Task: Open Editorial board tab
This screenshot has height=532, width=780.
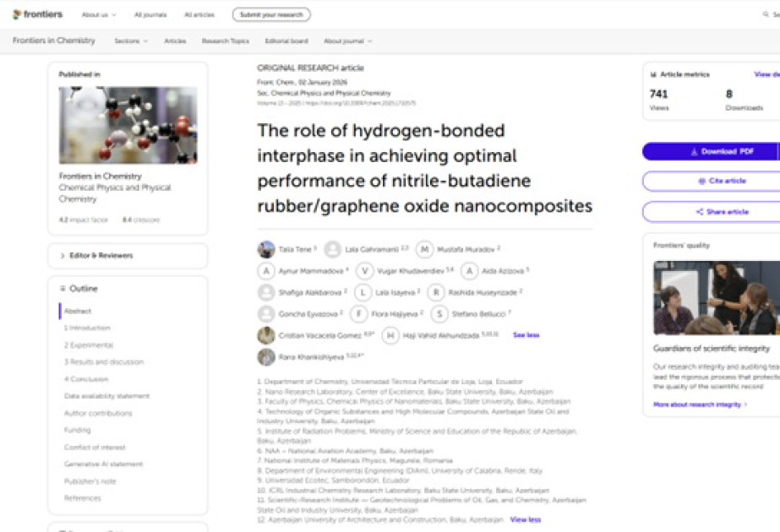Action: coord(286,41)
